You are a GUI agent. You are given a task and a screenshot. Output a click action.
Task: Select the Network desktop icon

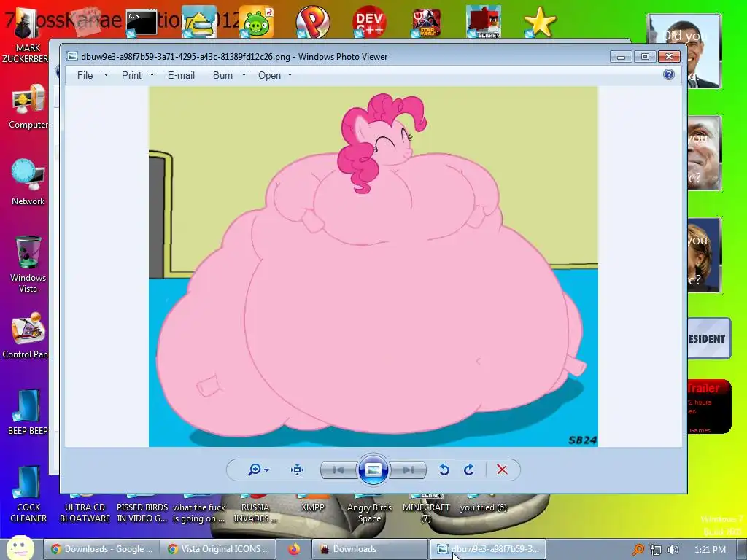28,182
